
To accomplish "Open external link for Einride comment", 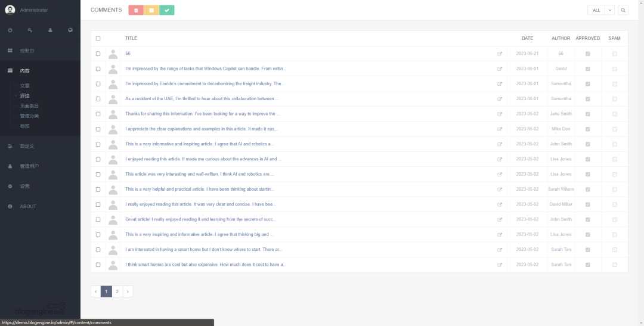I will click(x=500, y=84).
